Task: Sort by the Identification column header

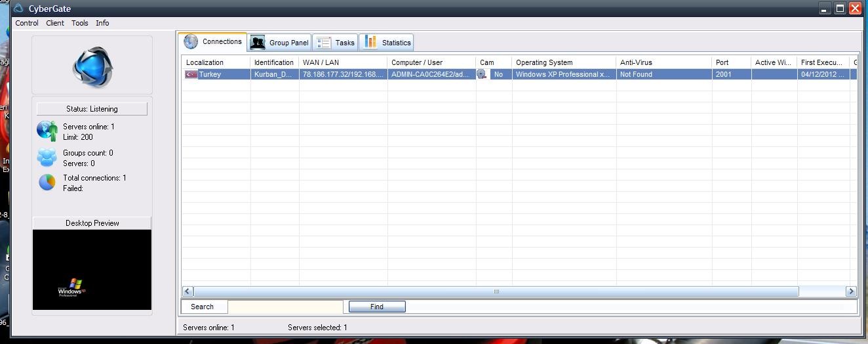Action: [274, 62]
